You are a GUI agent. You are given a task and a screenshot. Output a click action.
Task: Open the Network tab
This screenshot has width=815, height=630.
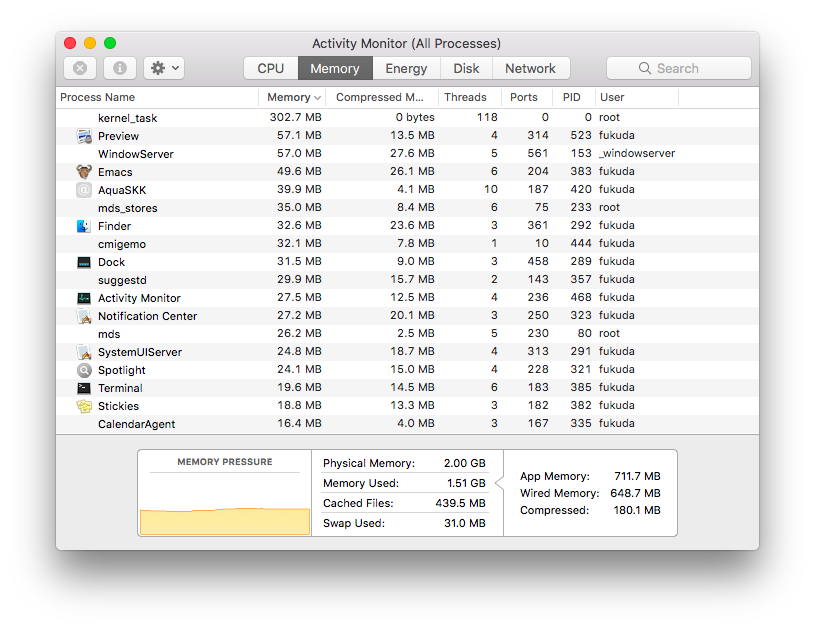click(x=530, y=68)
